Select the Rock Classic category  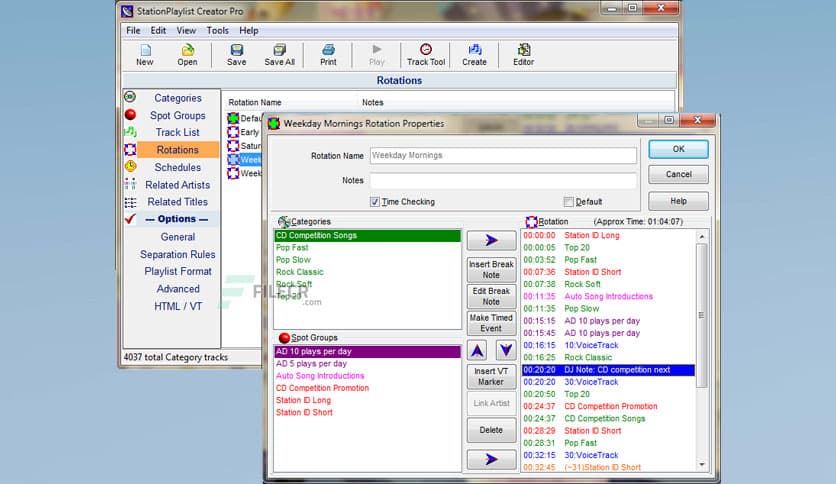[x=300, y=272]
